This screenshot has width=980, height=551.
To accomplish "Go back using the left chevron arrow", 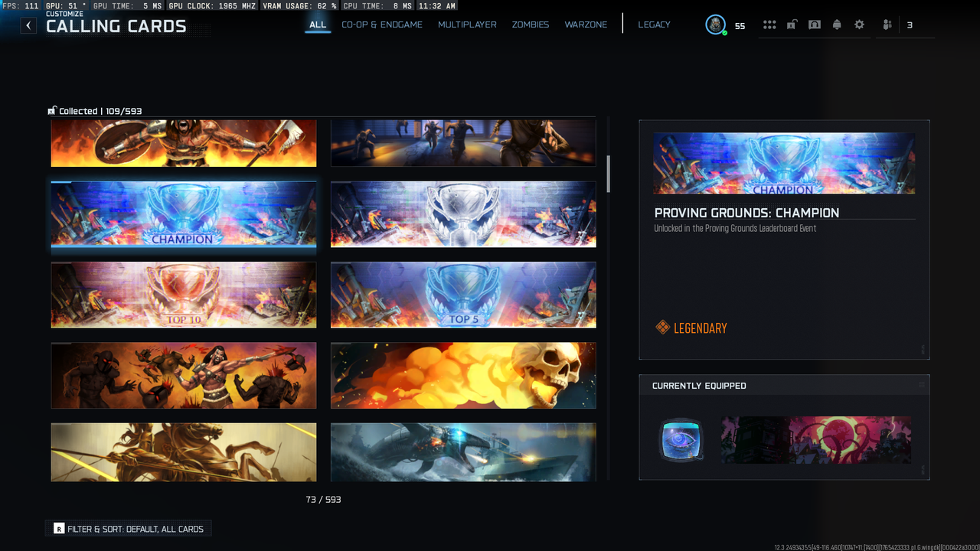I will (28, 25).
